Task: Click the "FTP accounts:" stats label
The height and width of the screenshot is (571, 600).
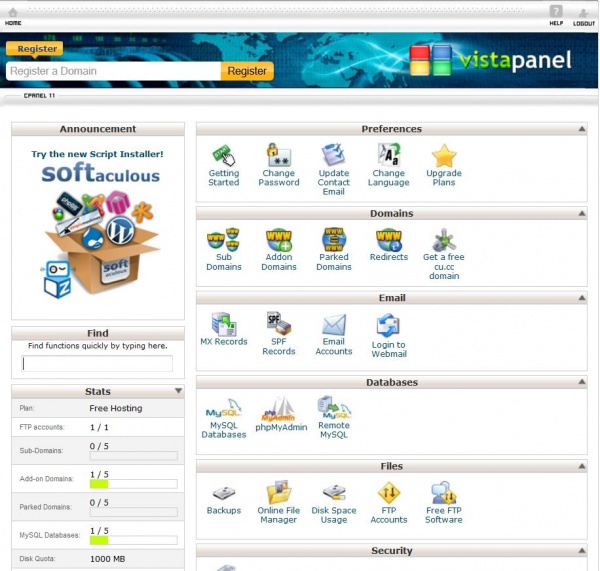Action: 42,427
